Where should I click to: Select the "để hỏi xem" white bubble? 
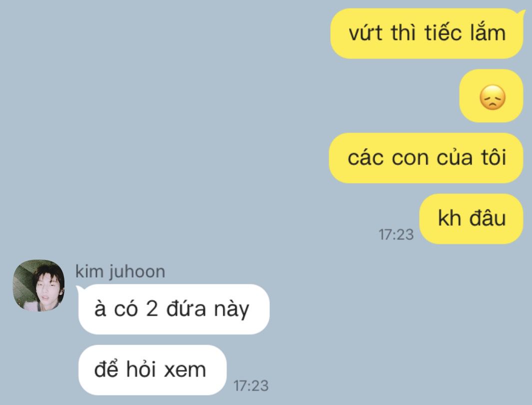click(x=152, y=369)
